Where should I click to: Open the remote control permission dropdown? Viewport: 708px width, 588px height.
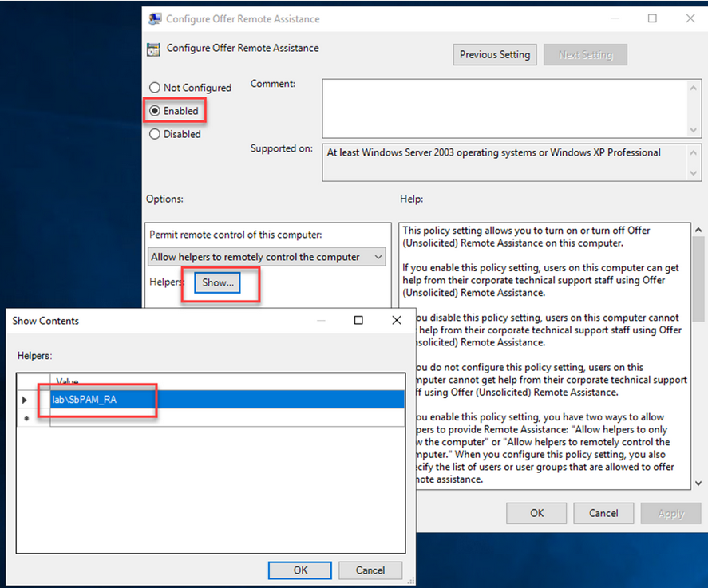[267, 257]
